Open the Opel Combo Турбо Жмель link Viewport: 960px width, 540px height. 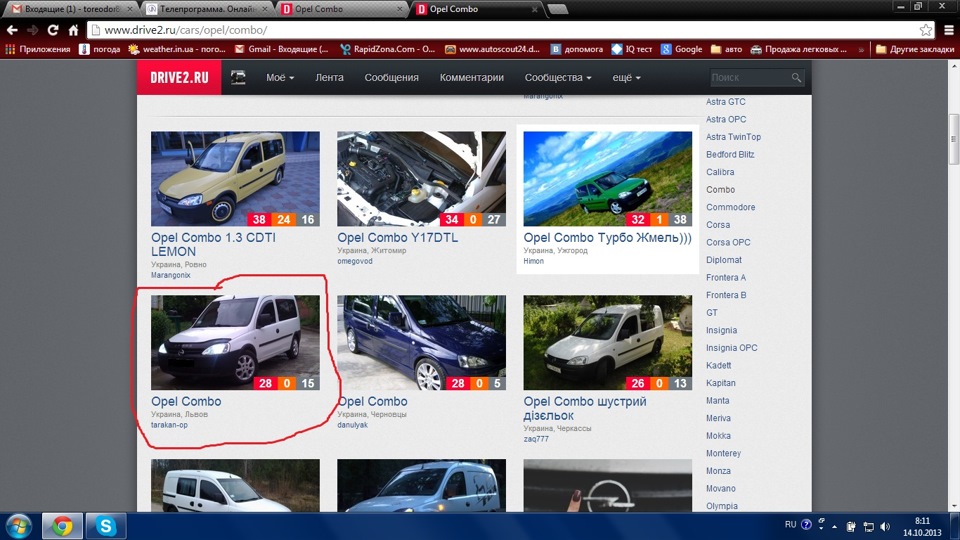[x=607, y=238]
